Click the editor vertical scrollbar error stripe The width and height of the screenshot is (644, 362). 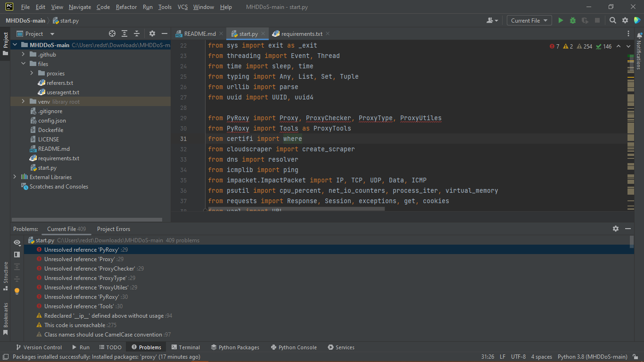pos(631,131)
